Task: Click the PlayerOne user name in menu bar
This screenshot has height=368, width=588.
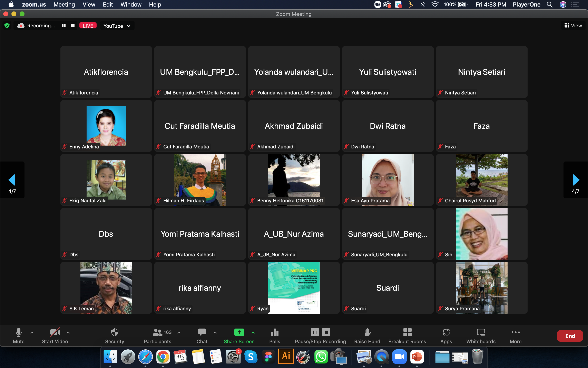Action: 527,5
